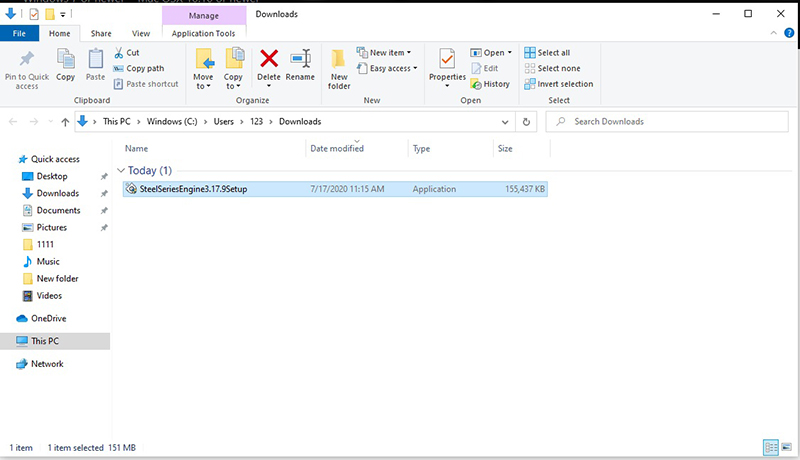
Task: Click Pin to Quick access icon
Action: [27, 68]
